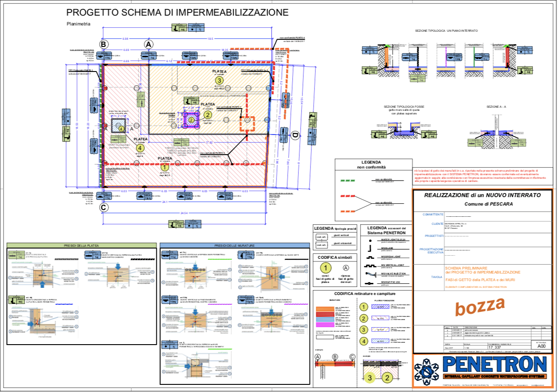The image size is (558, 392).
Task: Click grid axis marker C below the plan
Action: click(x=104, y=207)
